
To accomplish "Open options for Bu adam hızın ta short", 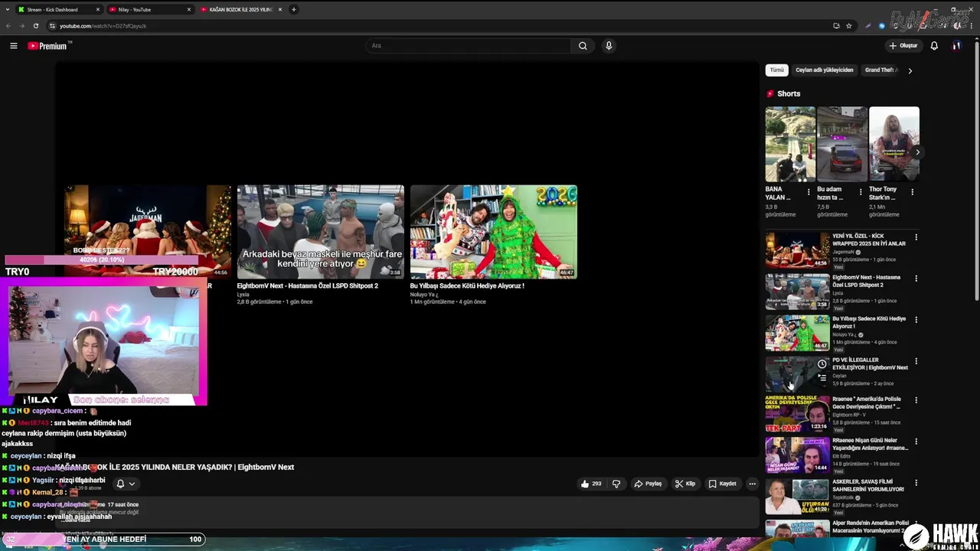I will pyautogui.click(x=861, y=192).
